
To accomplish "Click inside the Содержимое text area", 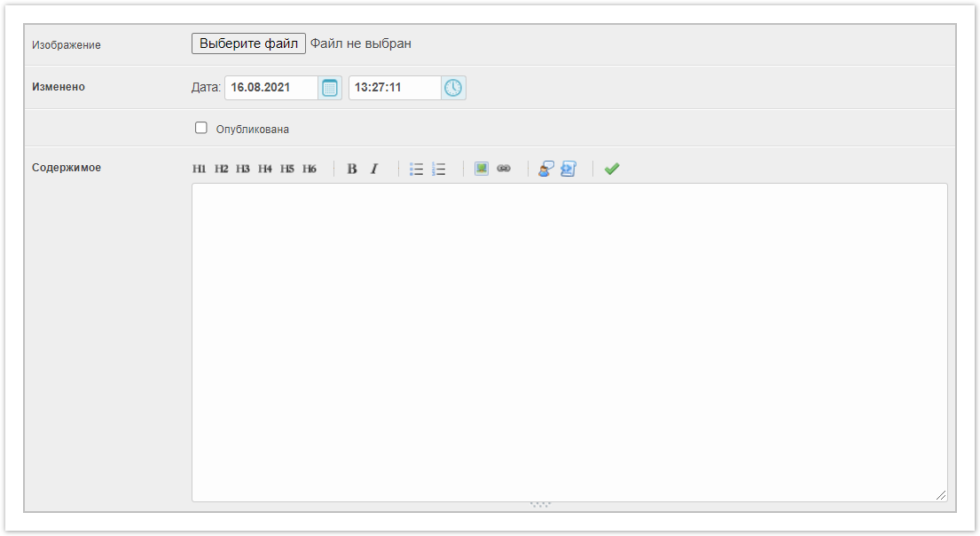I will (568, 342).
